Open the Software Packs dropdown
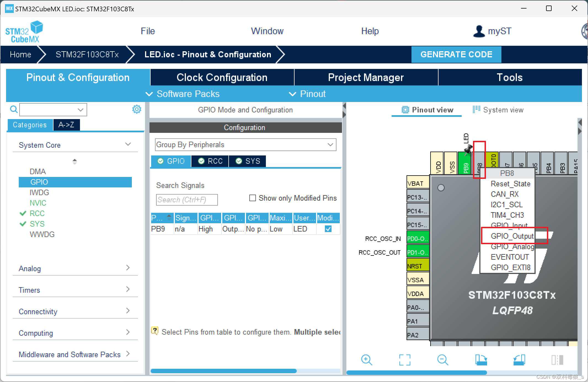 182,94
